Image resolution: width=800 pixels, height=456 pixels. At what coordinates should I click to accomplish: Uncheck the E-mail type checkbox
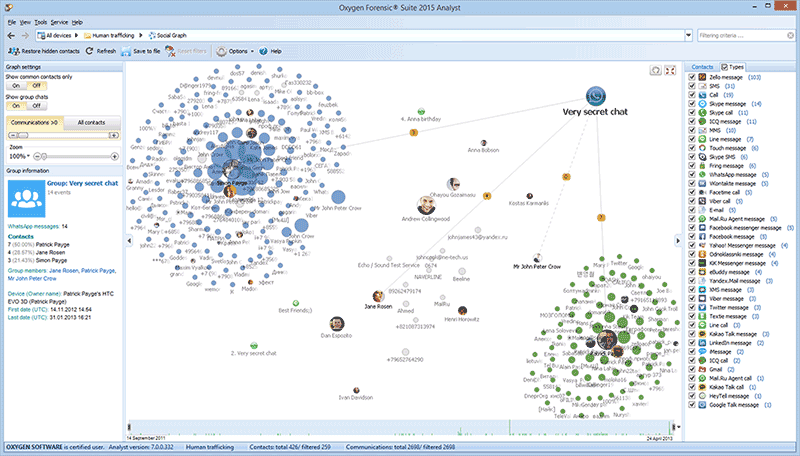click(692, 210)
